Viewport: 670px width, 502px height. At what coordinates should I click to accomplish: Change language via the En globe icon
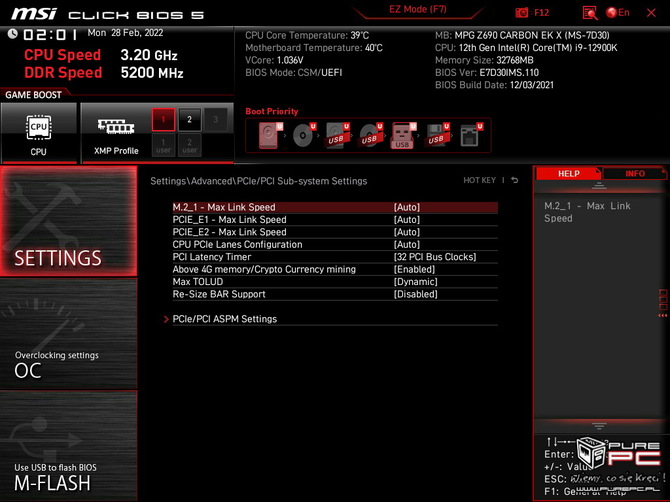618,13
